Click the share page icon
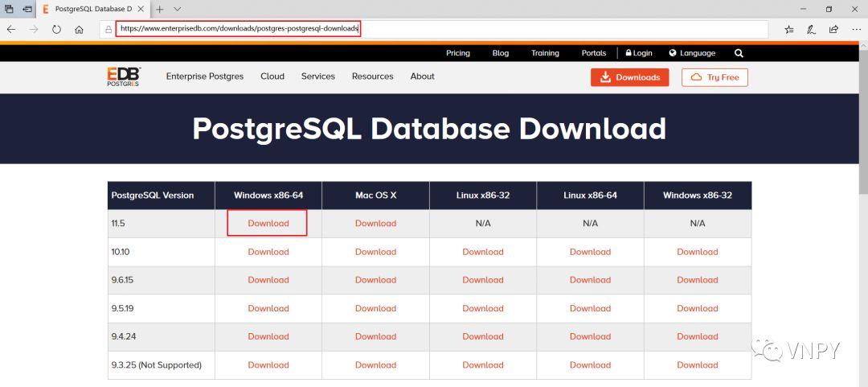The image size is (868, 387). [x=833, y=30]
